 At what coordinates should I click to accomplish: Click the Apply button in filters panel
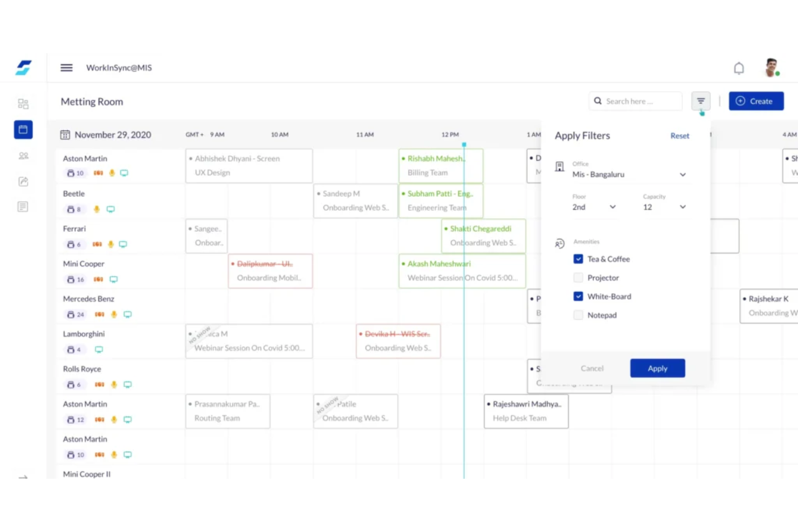[657, 368]
